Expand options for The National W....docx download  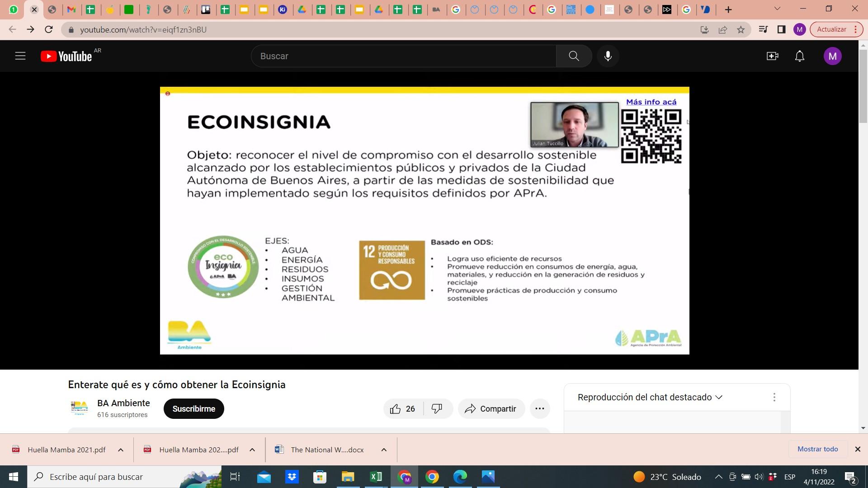[x=384, y=450]
